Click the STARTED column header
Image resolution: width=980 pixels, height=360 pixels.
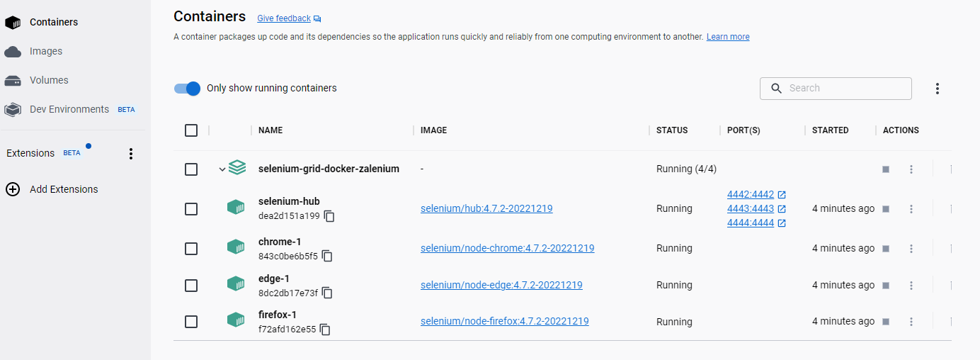click(831, 130)
